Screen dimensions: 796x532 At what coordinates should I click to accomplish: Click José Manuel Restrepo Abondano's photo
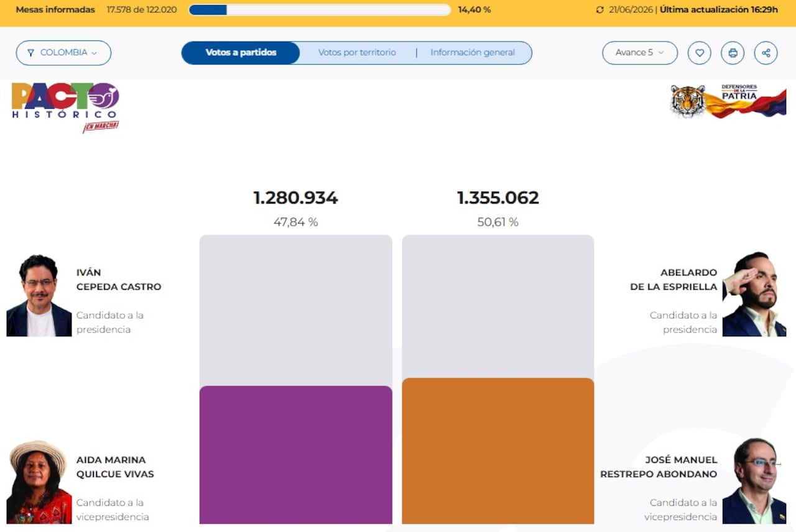[x=754, y=481]
